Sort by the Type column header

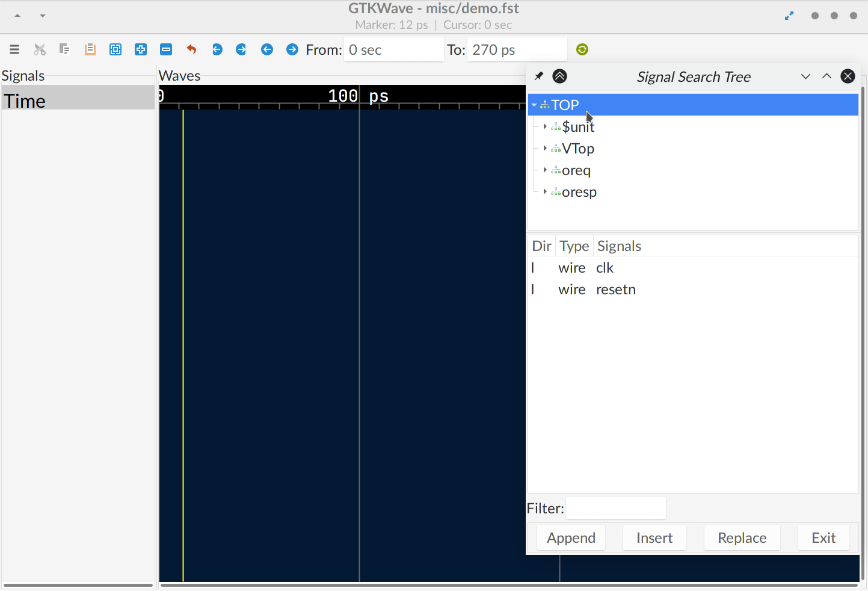tap(574, 246)
